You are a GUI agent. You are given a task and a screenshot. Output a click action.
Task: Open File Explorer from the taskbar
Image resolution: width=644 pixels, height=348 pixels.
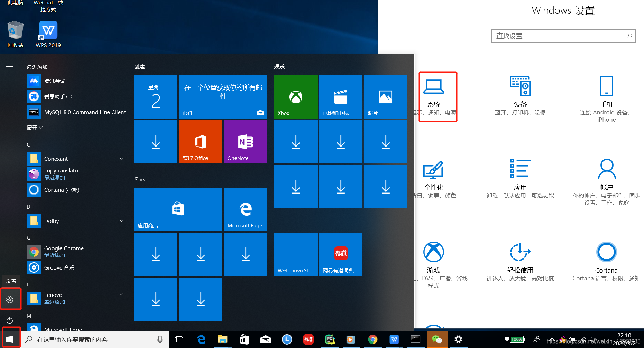(222, 339)
